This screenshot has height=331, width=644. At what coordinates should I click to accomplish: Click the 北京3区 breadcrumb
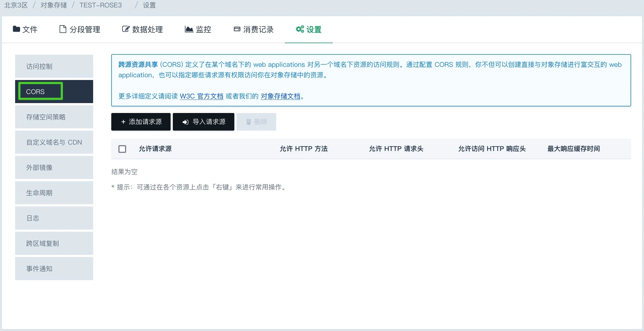tap(16, 5)
